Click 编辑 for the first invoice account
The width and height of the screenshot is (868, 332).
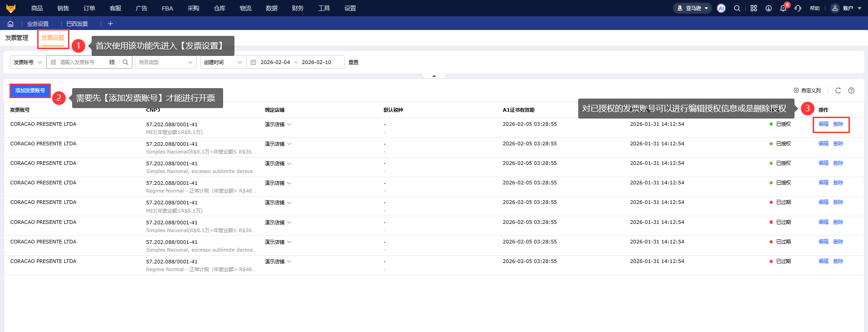[823, 124]
